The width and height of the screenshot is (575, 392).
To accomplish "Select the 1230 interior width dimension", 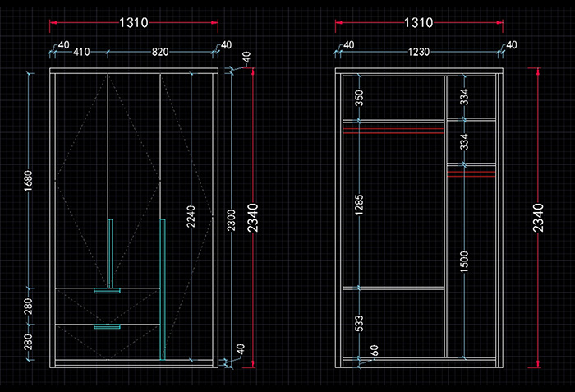I will [x=419, y=53].
